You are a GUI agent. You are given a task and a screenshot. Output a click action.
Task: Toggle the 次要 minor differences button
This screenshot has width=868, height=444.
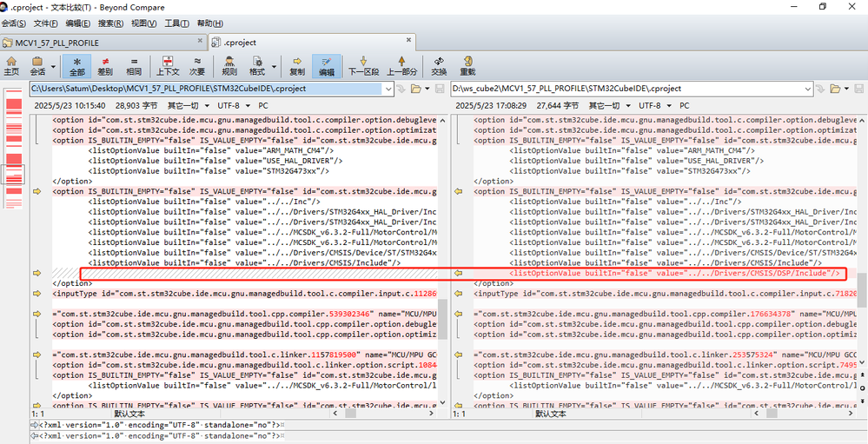pos(197,66)
